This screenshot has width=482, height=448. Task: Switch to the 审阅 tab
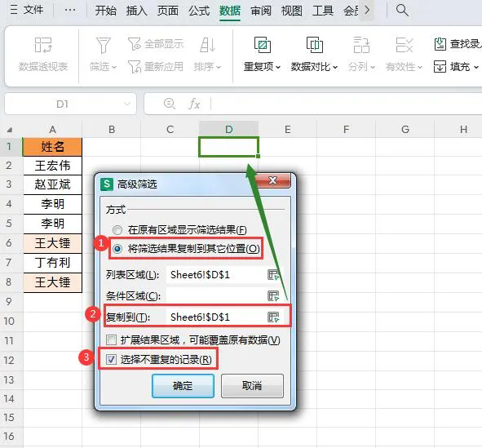(261, 11)
